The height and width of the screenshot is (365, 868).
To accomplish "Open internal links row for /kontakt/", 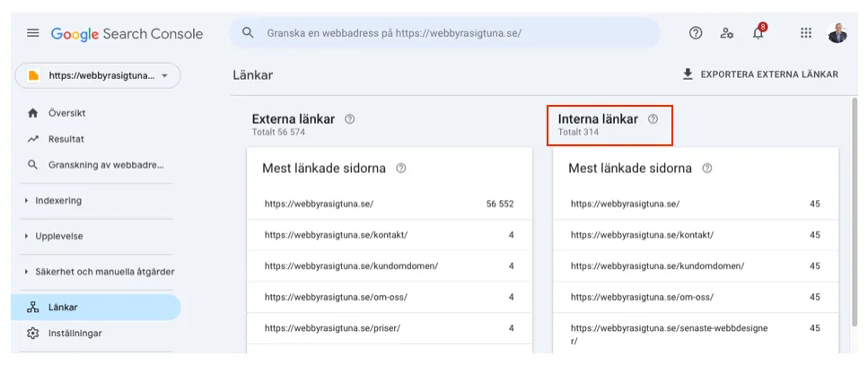I will pyautogui.click(x=696, y=235).
